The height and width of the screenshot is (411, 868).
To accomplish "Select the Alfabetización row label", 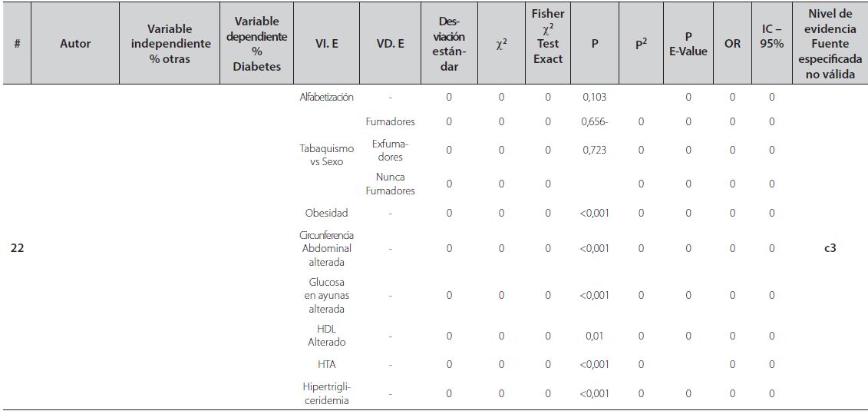I will [x=326, y=98].
